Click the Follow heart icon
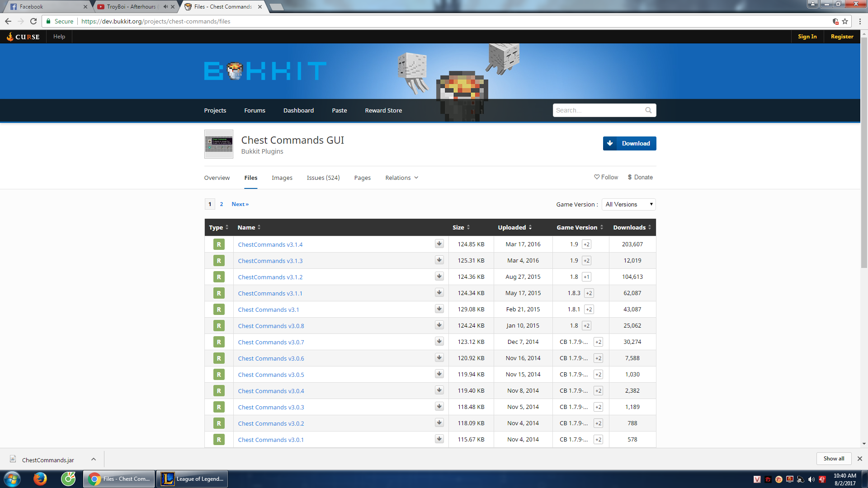Image resolution: width=868 pixels, height=488 pixels. tap(597, 177)
